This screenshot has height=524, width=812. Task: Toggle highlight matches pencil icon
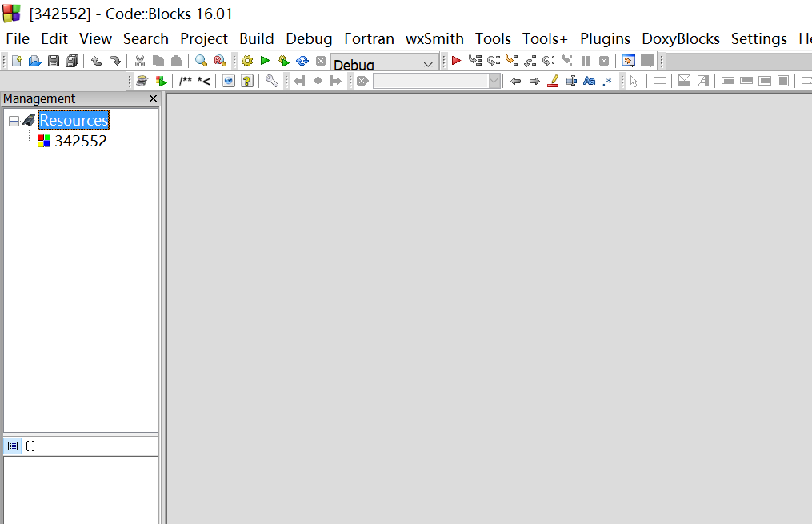pyautogui.click(x=553, y=81)
